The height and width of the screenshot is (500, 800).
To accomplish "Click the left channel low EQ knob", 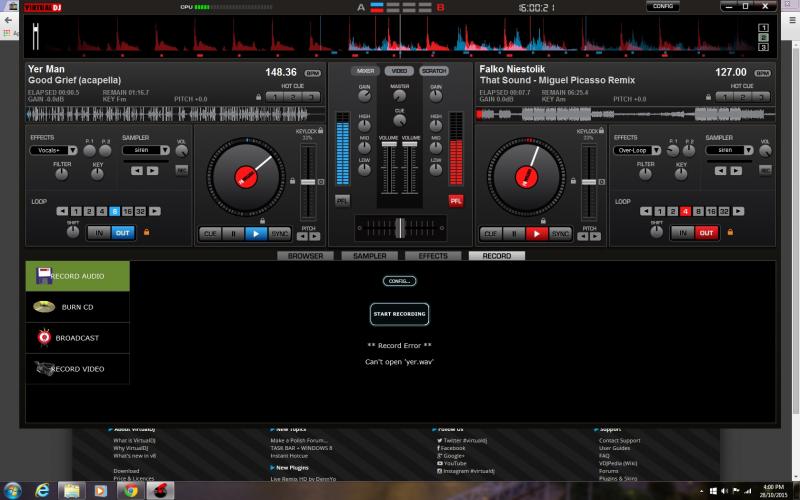I will point(364,170).
